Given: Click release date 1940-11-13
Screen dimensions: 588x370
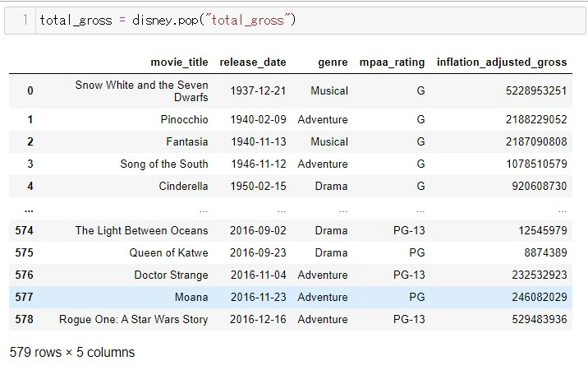Looking at the screenshot, I should (x=259, y=141).
